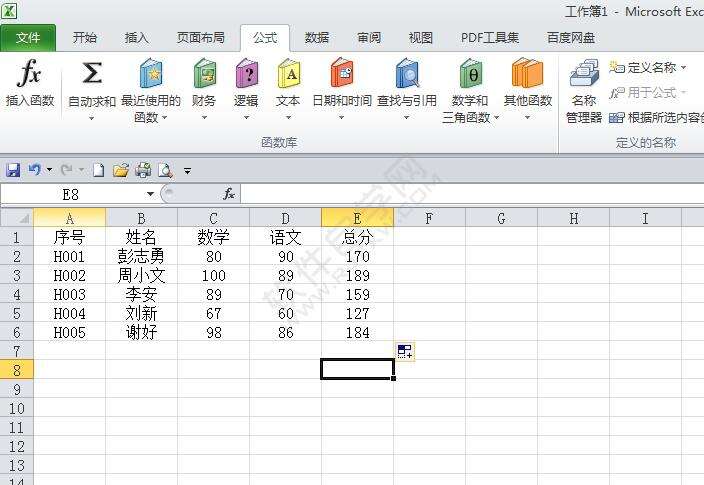
Task: Open Date and Time (日期和时间) functions icon
Action: coord(342,73)
